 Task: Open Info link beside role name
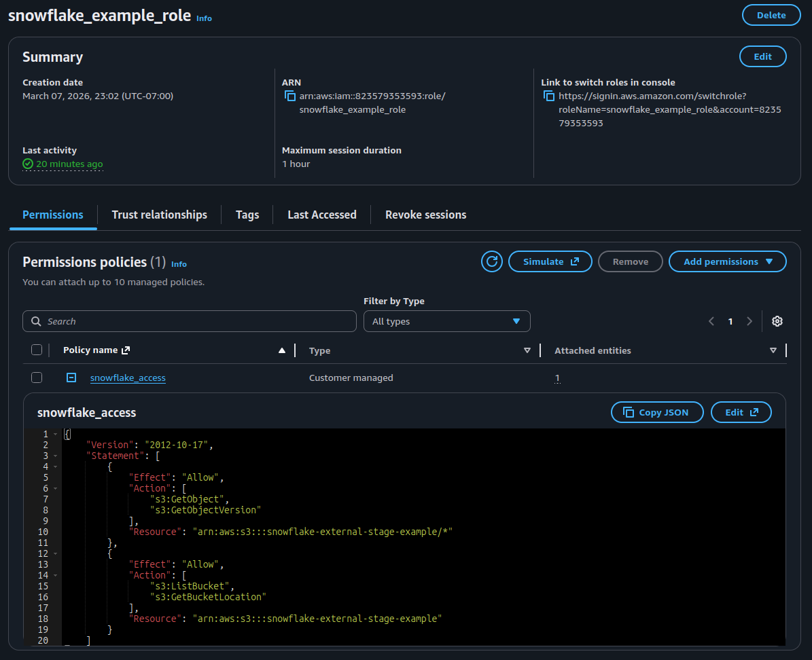coord(204,18)
